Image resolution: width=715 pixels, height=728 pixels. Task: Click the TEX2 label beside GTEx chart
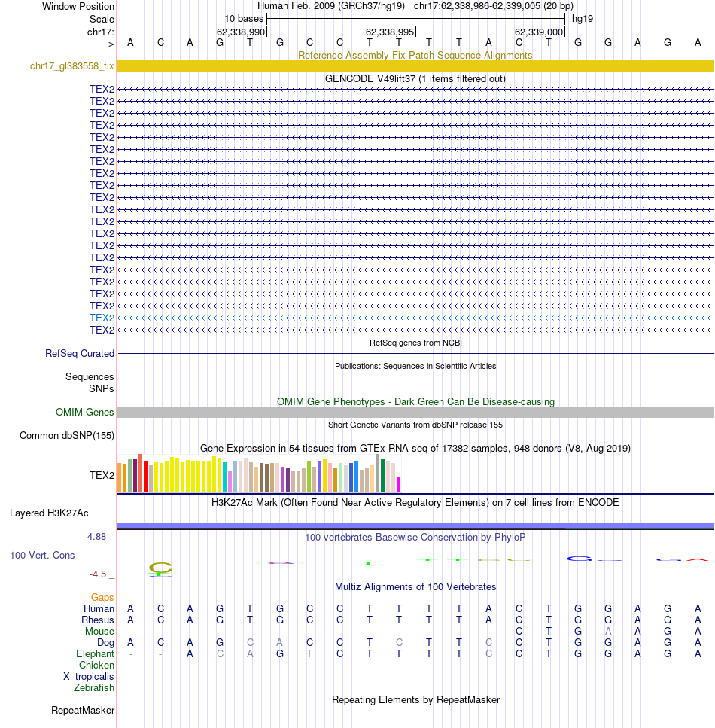coord(102,476)
